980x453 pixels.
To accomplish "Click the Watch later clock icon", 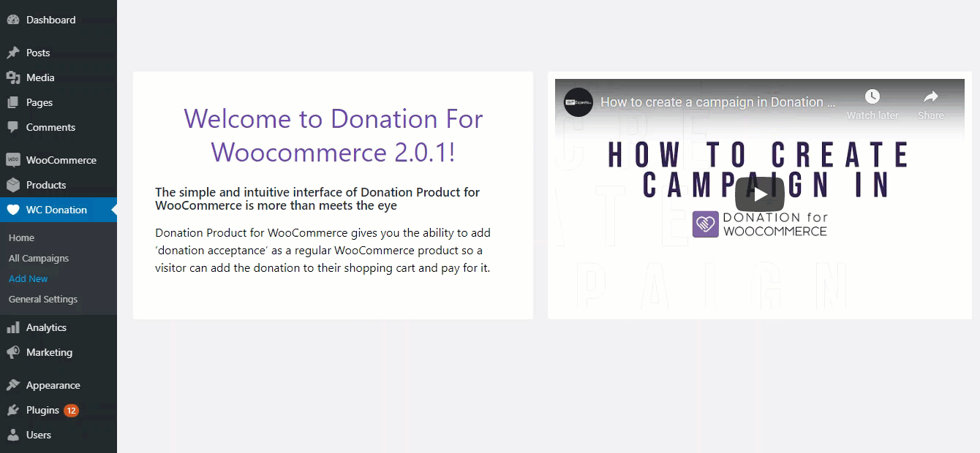I will (872, 96).
